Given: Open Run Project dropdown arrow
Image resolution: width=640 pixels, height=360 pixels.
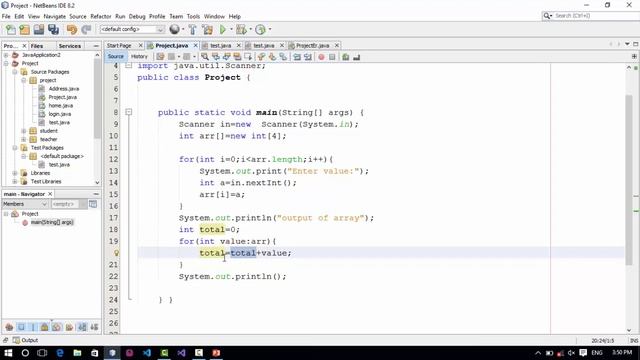Looking at the screenshot, I should (x=231, y=29).
